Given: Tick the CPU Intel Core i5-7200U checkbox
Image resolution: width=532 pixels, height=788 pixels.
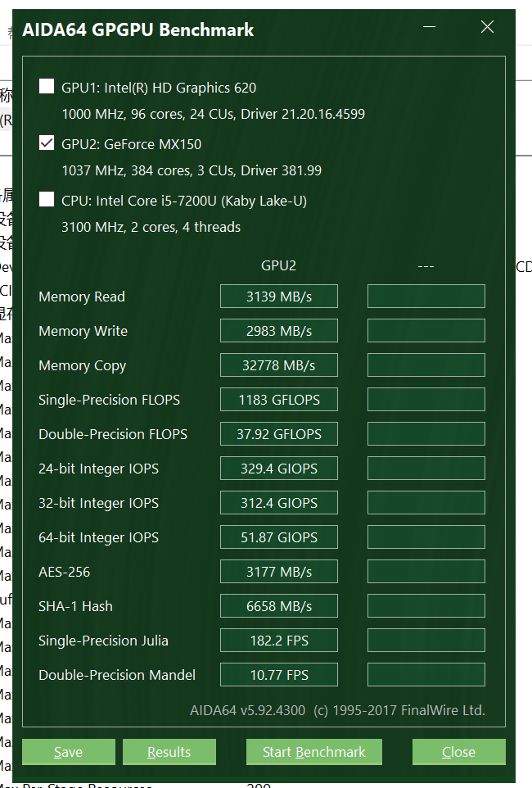Looking at the screenshot, I should [x=47, y=200].
